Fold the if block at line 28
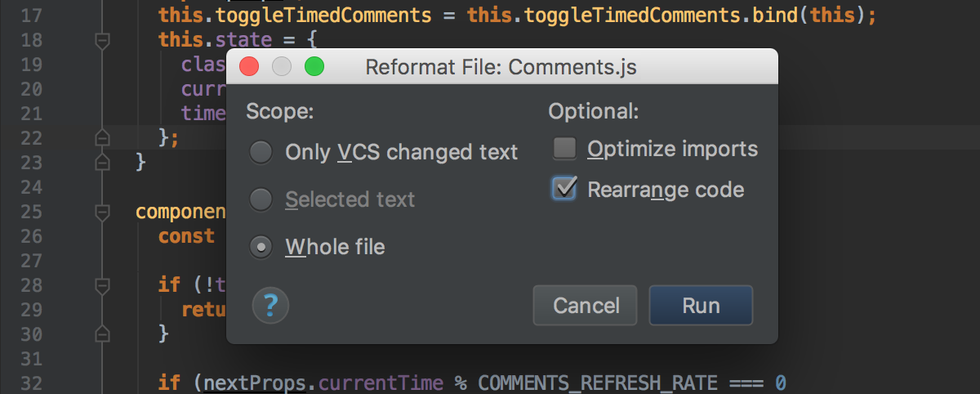 point(102,286)
